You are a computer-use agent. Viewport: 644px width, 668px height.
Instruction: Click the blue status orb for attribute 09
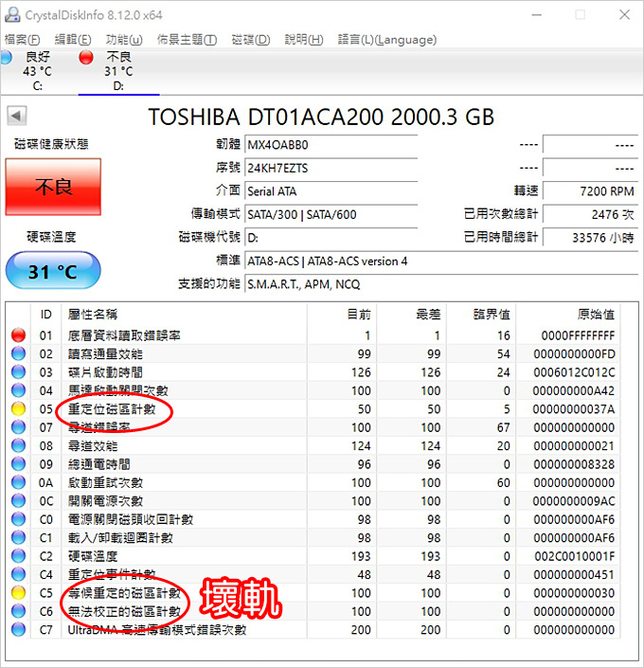18,463
